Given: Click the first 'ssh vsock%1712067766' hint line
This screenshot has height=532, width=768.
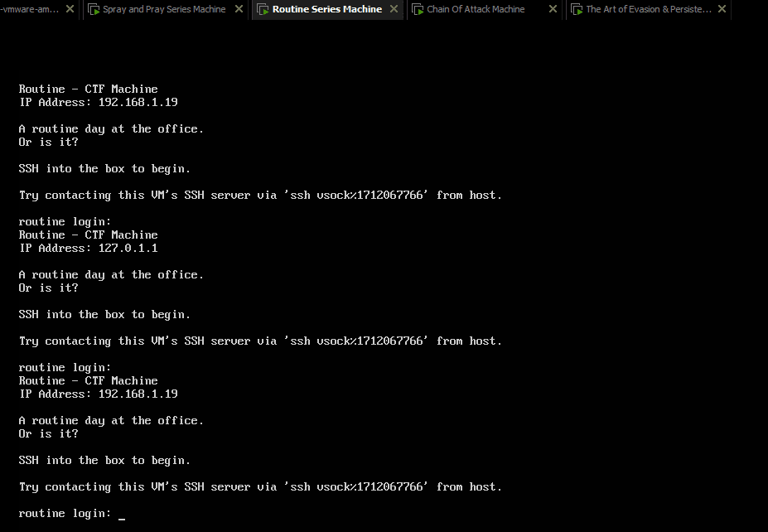Looking at the screenshot, I should coord(261,195).
